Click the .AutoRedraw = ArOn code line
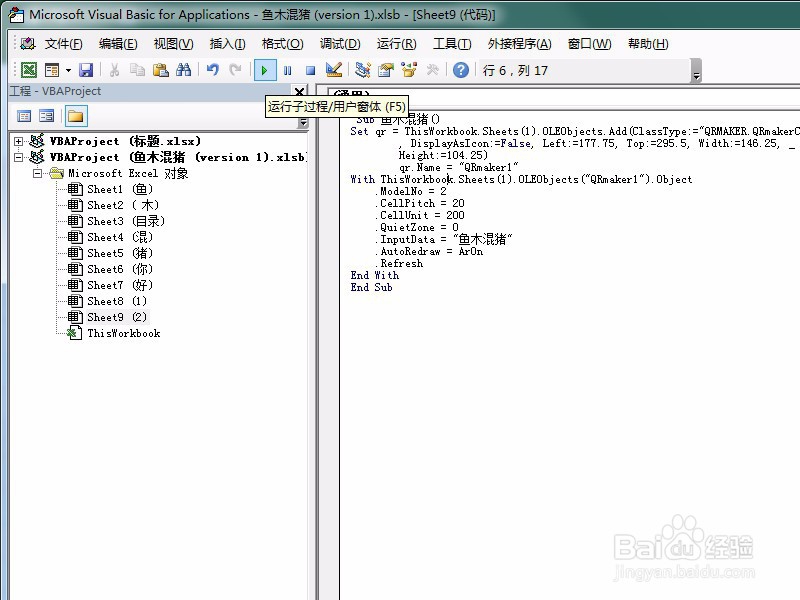Viewport: 800px width, 600px height. point(430,252)
